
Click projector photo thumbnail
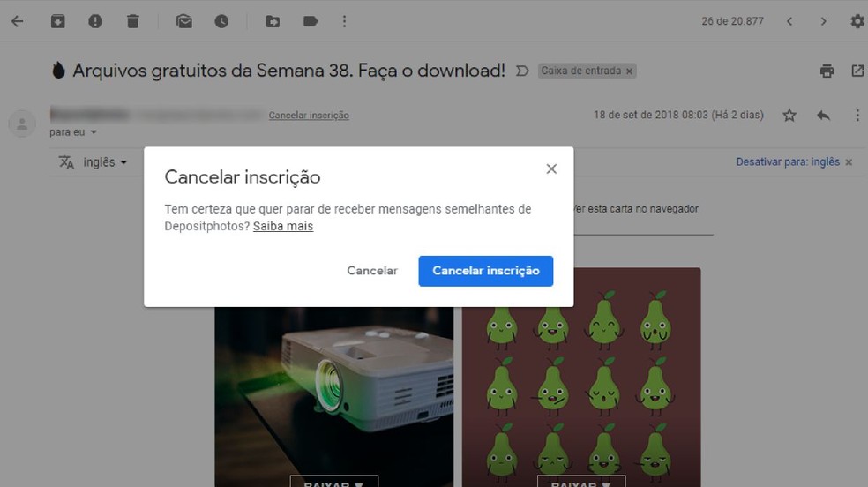click(333, 396)
